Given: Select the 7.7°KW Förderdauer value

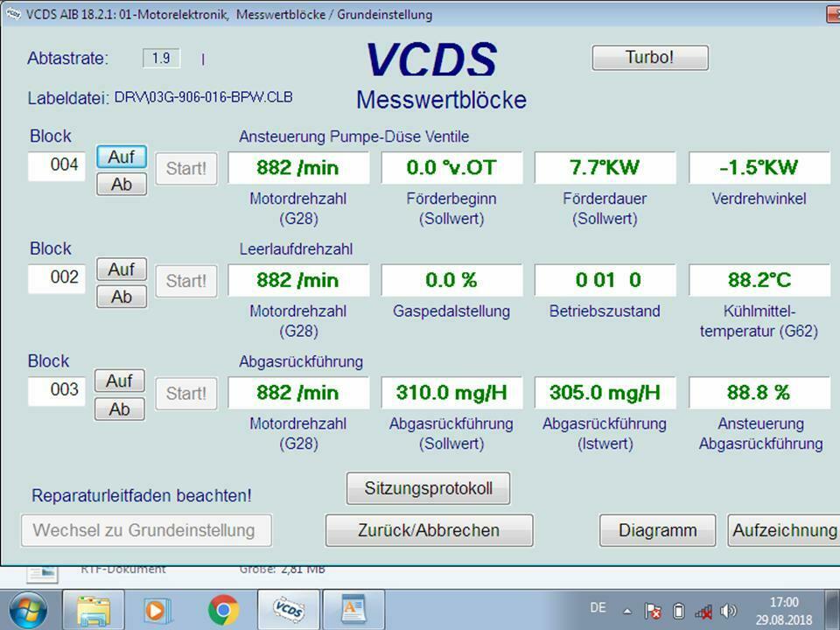Looking at the screenshot, I should tap(605, 168).
